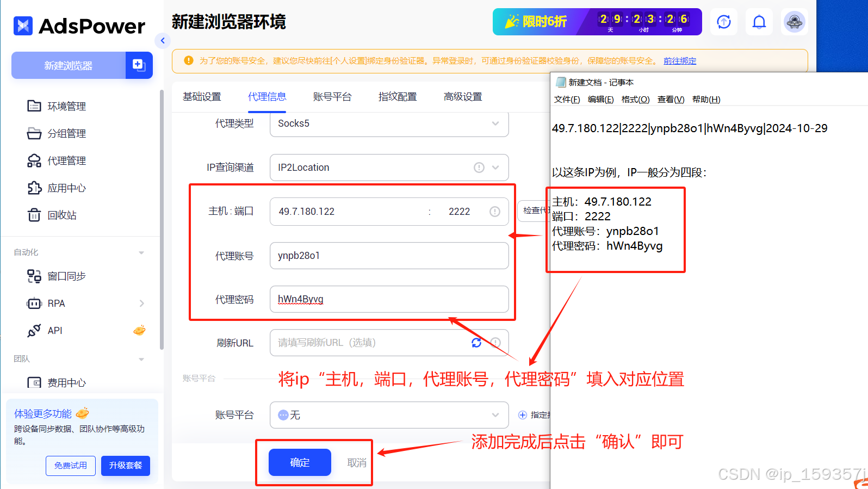
Task: Click the Notepad text 代理密码: hWn4Byvg
Action: (x=607, y=246)
